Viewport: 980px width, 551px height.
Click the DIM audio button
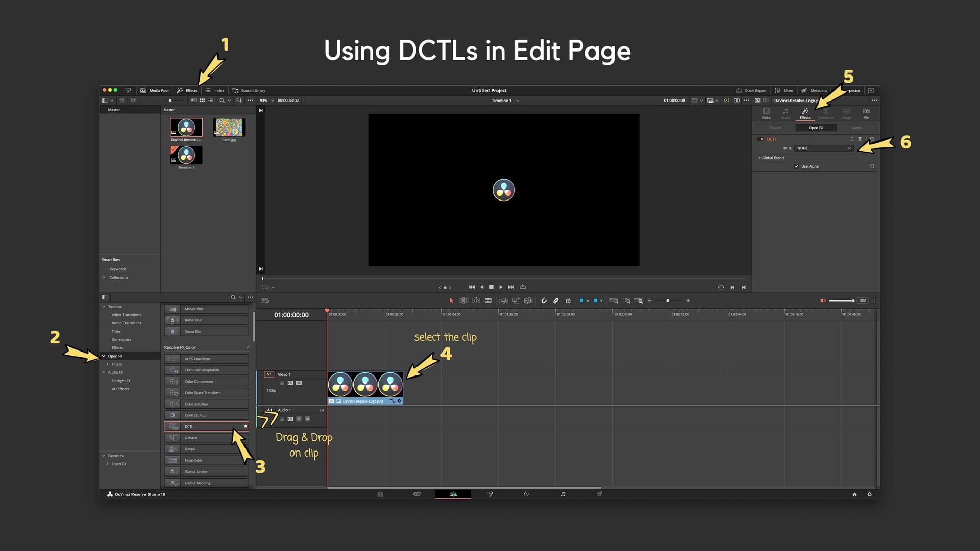click(x=862, y=300)
